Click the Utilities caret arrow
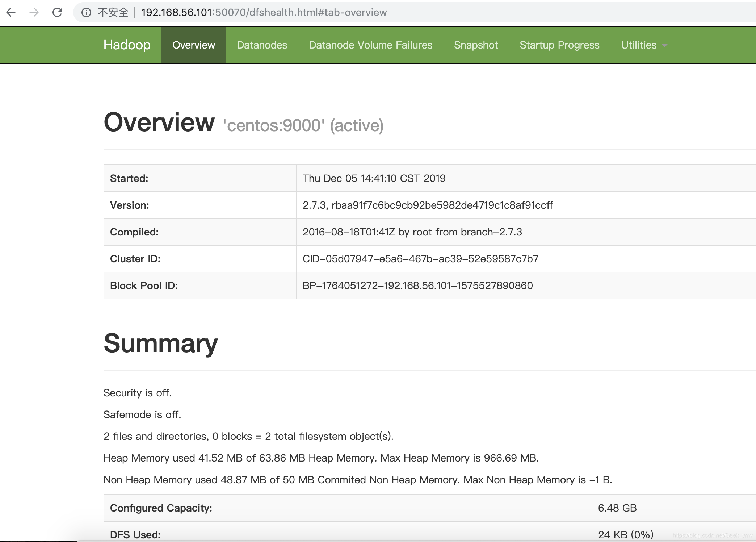Image resolution: width=756 pixels, height=542 pixels. tap(664, 46)
